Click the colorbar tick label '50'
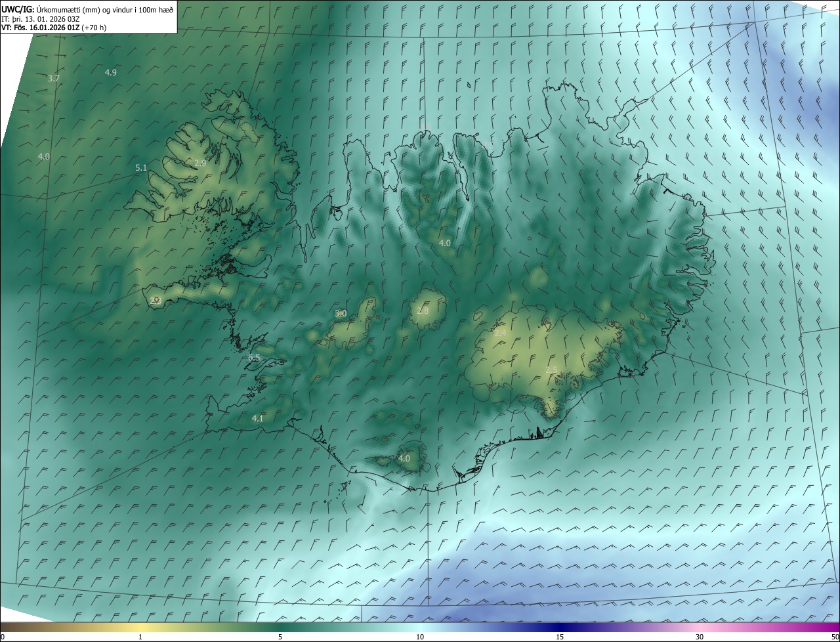The image size is (840, 642). pyautogui.click(x=835, y=637)
